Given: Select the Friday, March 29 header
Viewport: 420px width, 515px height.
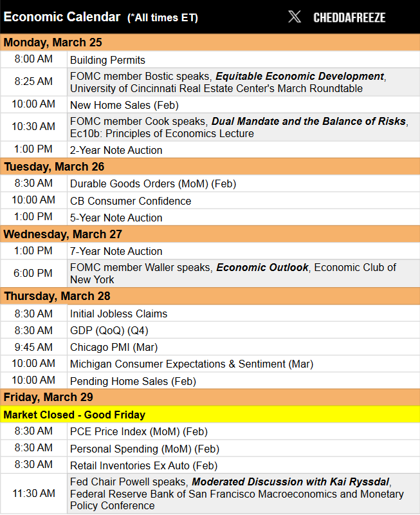Looking at the screenshot, I should click(x=210, y=397).
